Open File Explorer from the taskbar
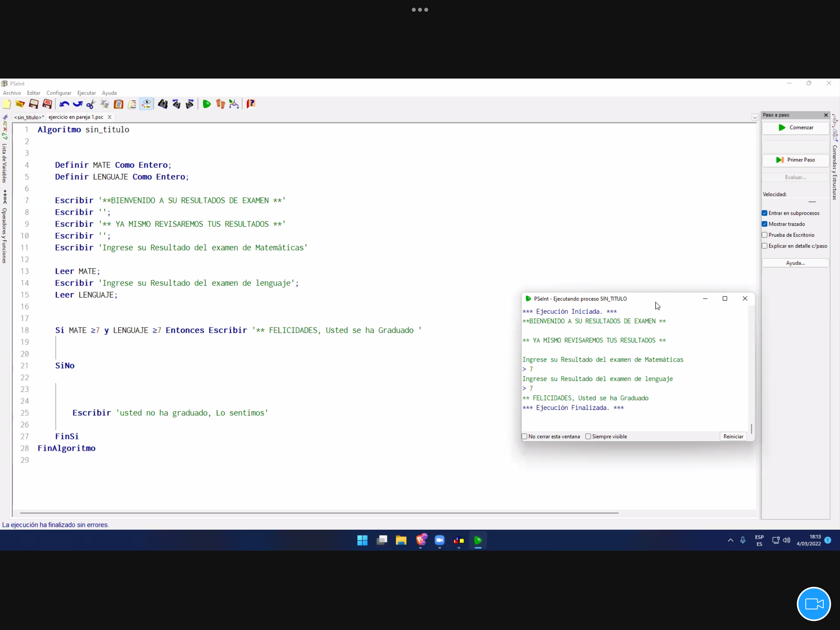840x630 pixels. pos(401,540)
